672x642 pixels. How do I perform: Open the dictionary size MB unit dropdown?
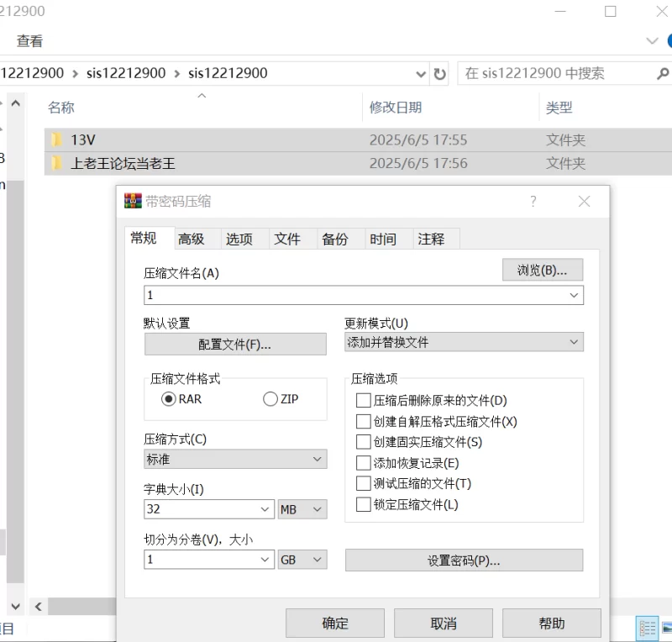point(302,509)
